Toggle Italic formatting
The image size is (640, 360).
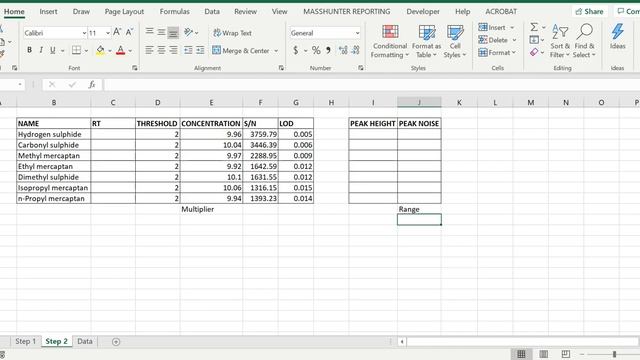click(41, 50)
